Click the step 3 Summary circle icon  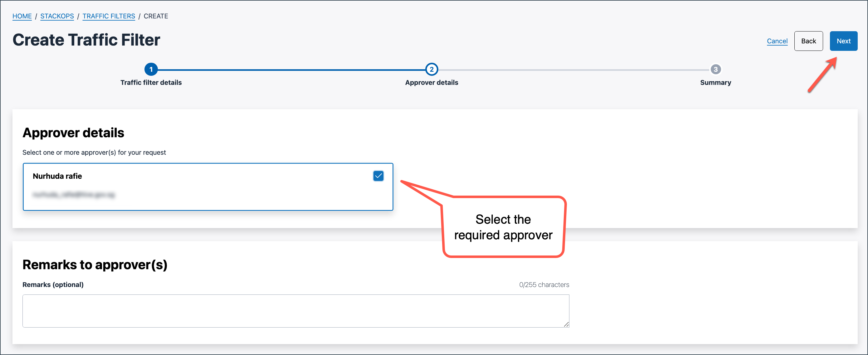pyautogui.click(x=715, y=69)
